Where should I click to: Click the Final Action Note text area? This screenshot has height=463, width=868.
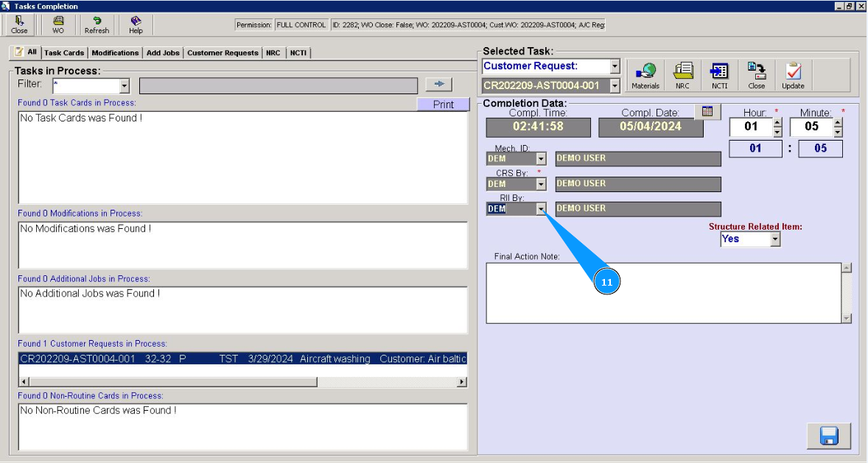click(664, 293)
